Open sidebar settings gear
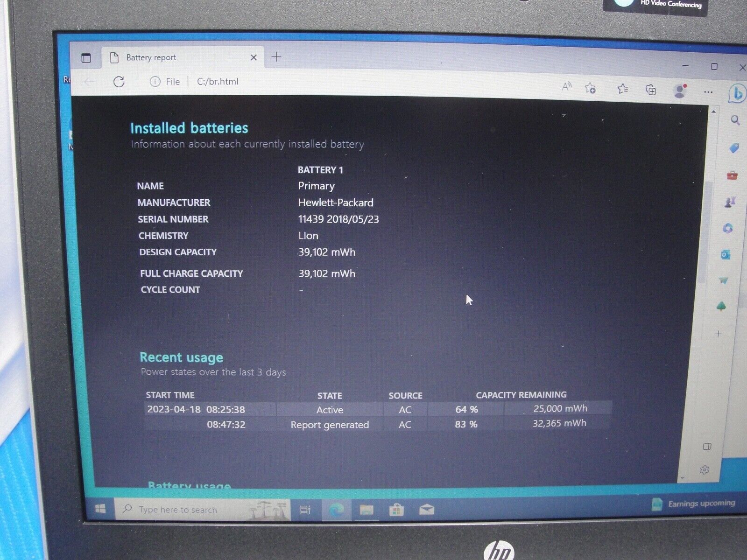Viewport: 747px width, 560px height. coord(705,470)
